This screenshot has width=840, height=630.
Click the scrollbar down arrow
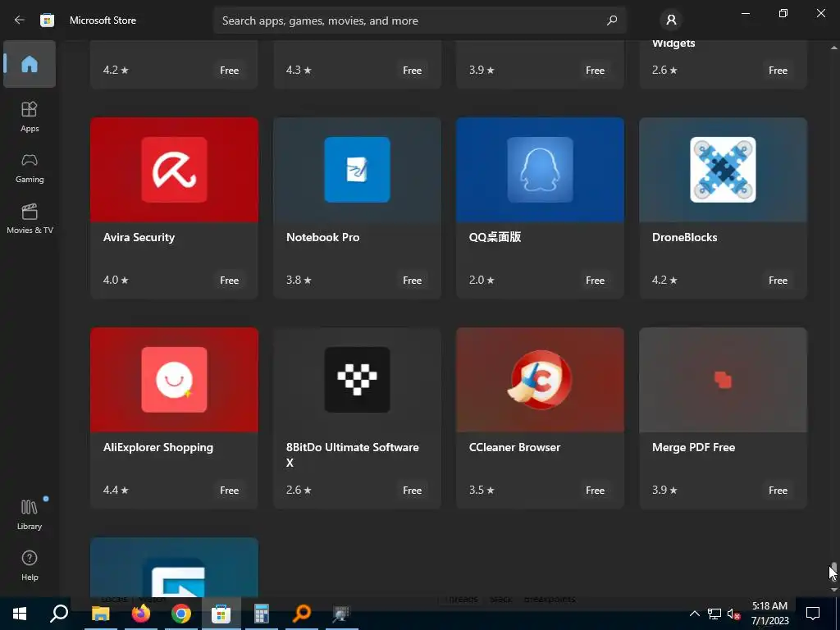pyautogui.click(x=834, y=590)
